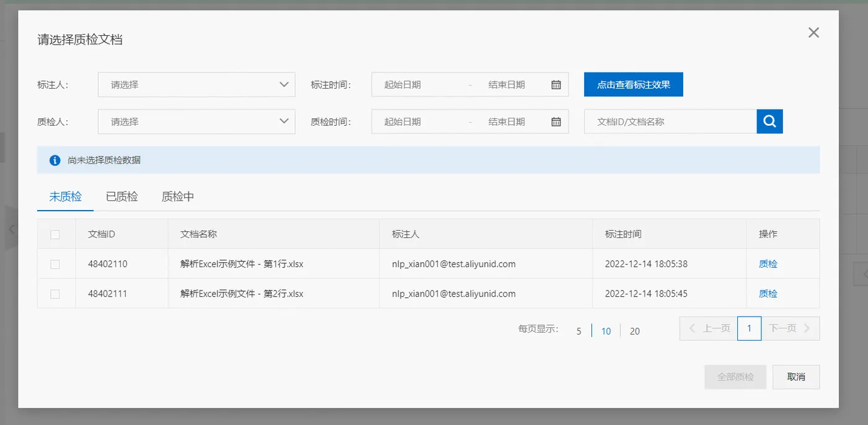868x425 pixels.
Task: Expand the 质检人 dropdown arrow
Action: (283, 121)
